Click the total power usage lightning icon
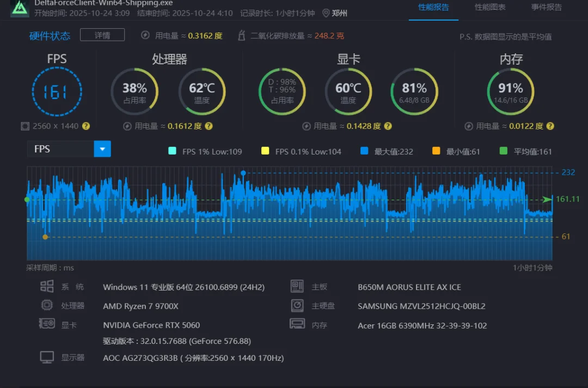 coord(145,36)
